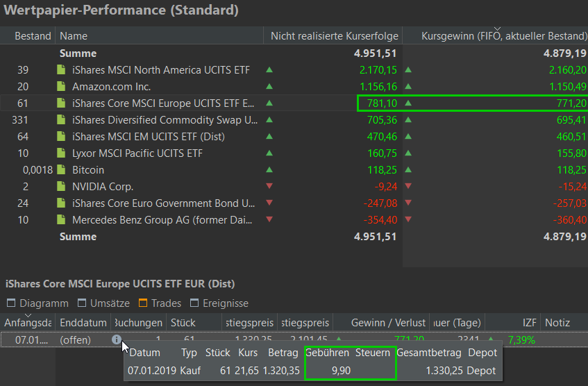Sort by Kursgewinn (FIFO, aktueller Bestand) header
The height and width of the screenshot is (386, 588).
[496, 36]
